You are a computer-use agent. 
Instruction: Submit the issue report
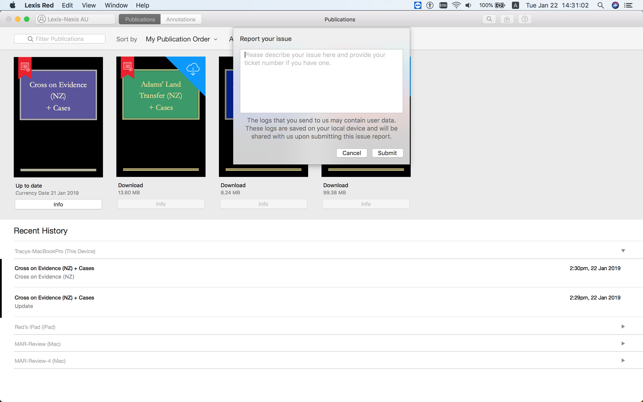(x=387, y=153)
